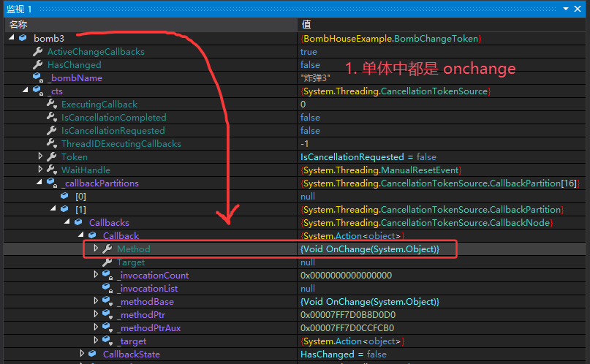Click the wrench icon beside IsCancellationCompleted

(x=51, y=118)
